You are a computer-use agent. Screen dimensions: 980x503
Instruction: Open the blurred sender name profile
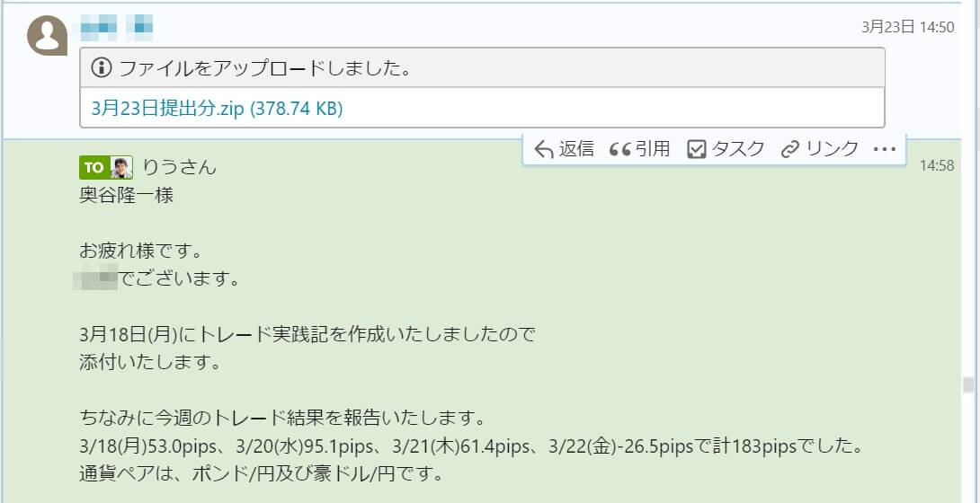(x=117, y=28)
